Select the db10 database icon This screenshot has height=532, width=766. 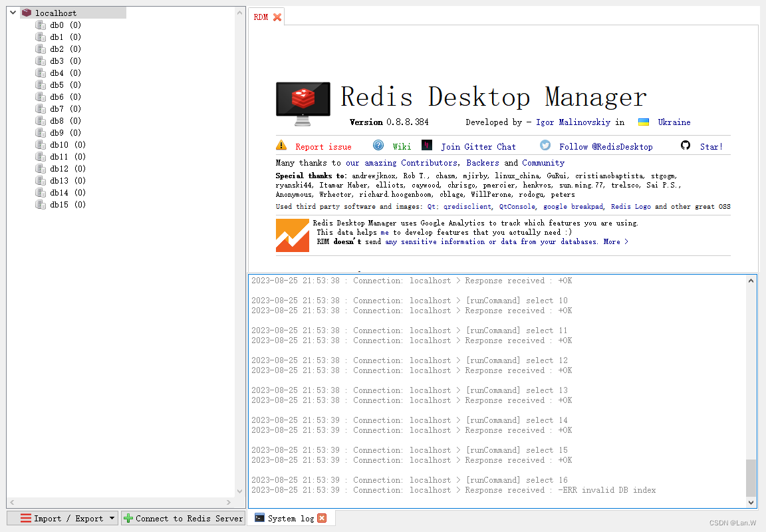tap(41, 144)
